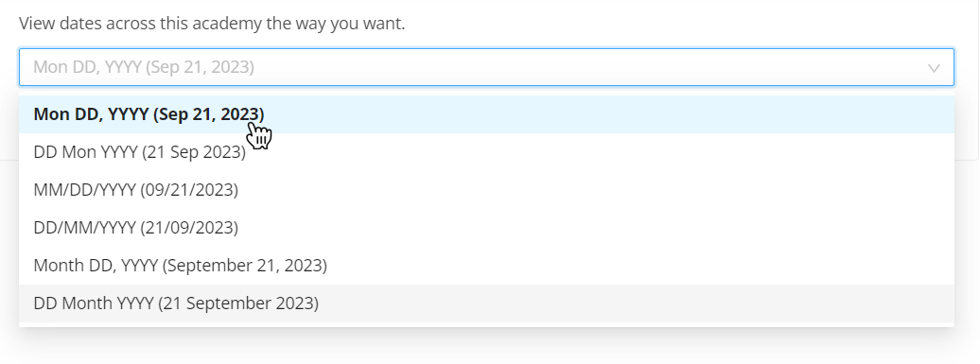Select DD/MM/YYYY (21/09/2023) option

coord(486,228)
